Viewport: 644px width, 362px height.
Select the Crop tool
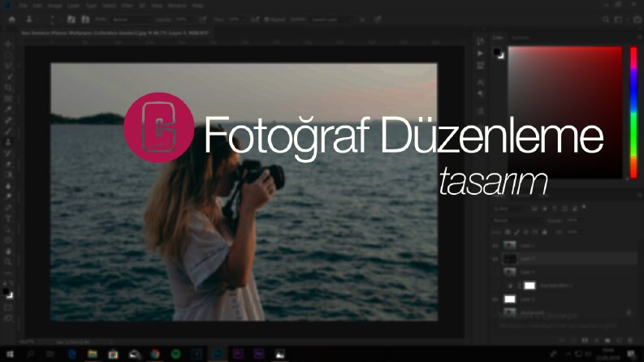(8, 88)
